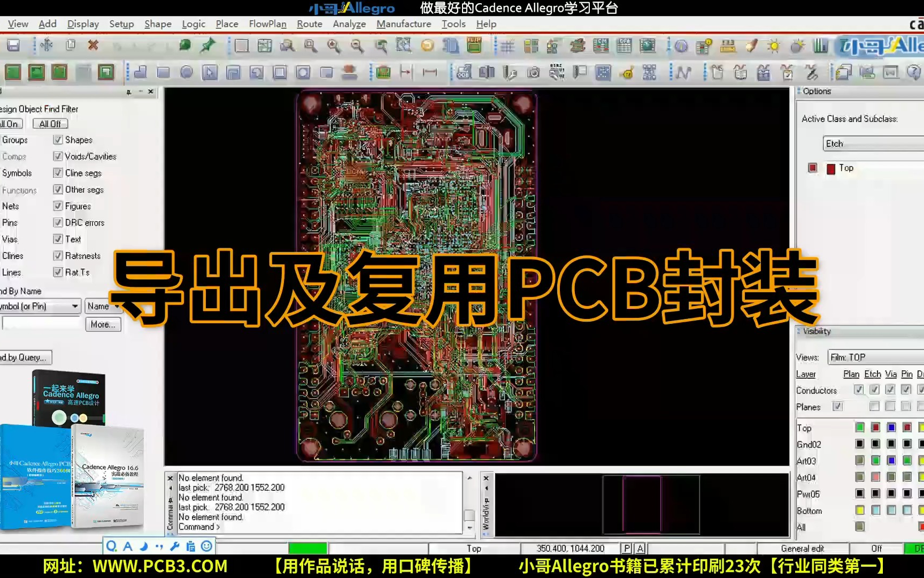
Task: Open the Route menu
Action: 309,24
